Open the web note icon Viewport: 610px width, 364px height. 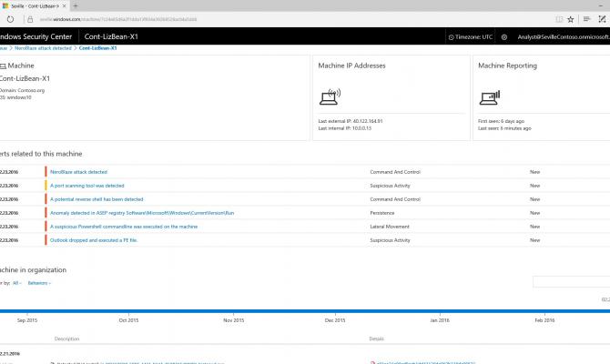point(602,19)
